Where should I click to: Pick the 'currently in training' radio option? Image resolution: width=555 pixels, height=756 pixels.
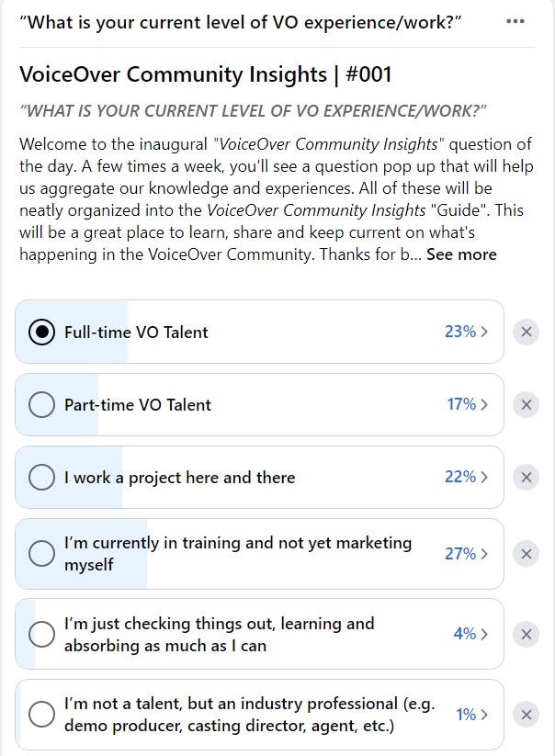click(41, 554)
